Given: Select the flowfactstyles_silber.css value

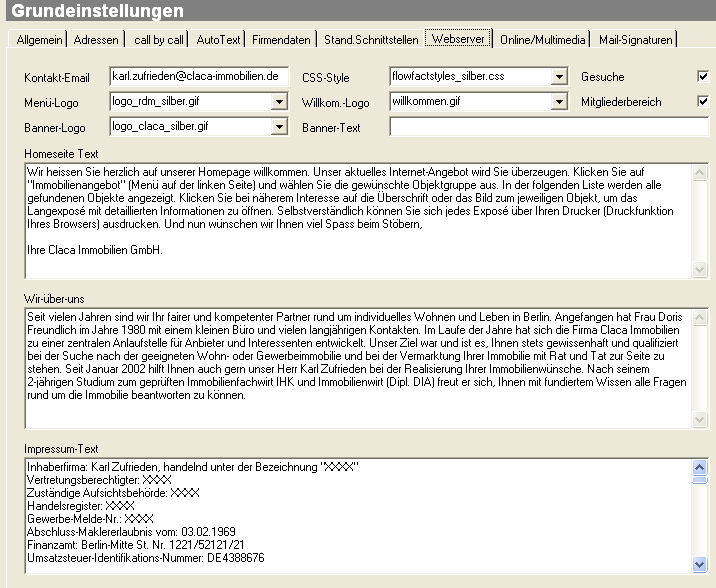Looking at the screenshot, I should pos(448,76).
